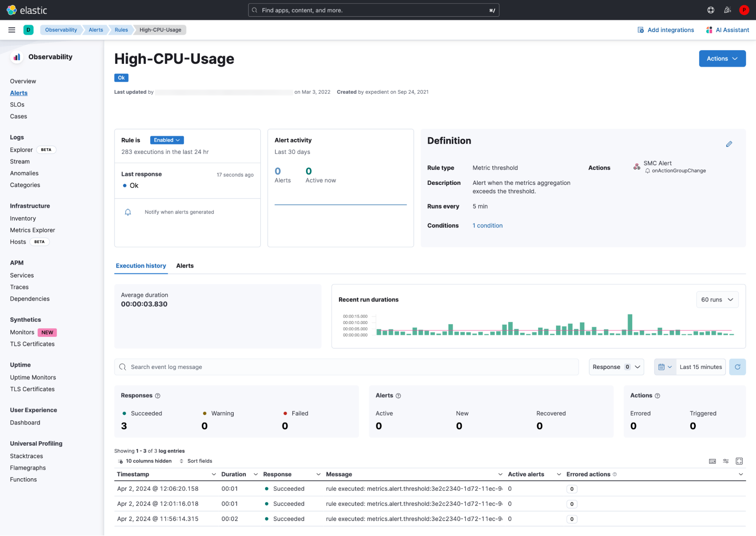Image resolution: width=756 pixels, height=536 pixels.
Task: Open the Response column header chevron
Action: (318, 474)
